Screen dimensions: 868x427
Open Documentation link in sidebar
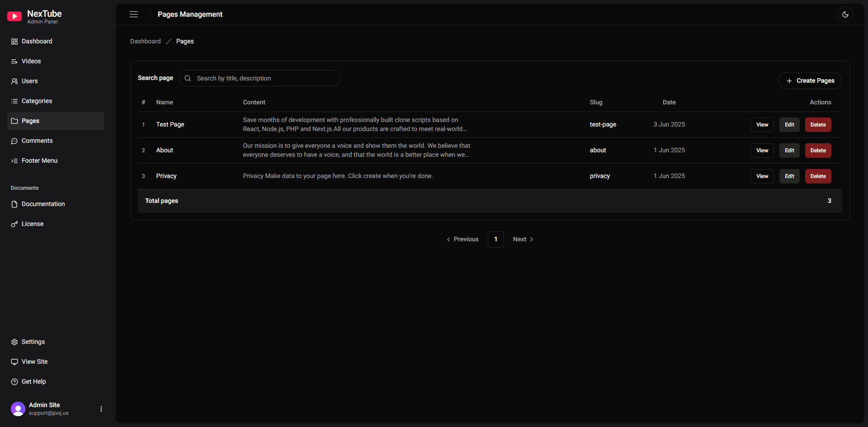[x=56, y=204]
